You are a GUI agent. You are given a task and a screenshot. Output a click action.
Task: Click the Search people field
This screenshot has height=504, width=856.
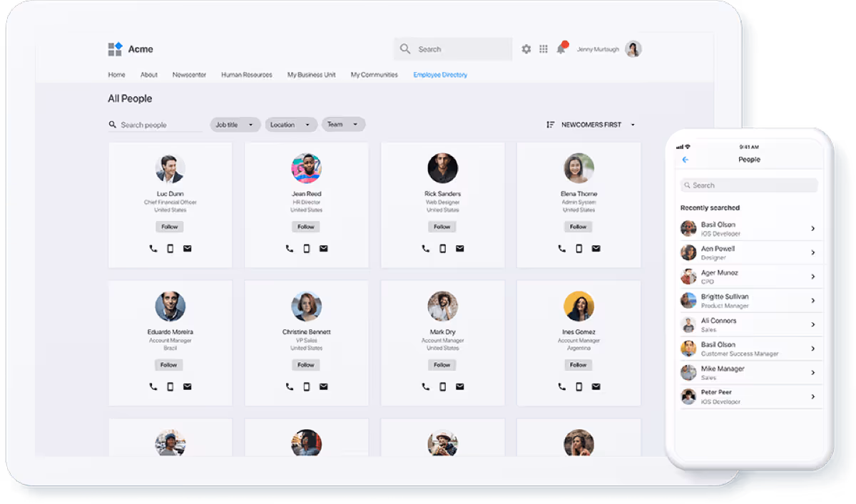[156, 125]
